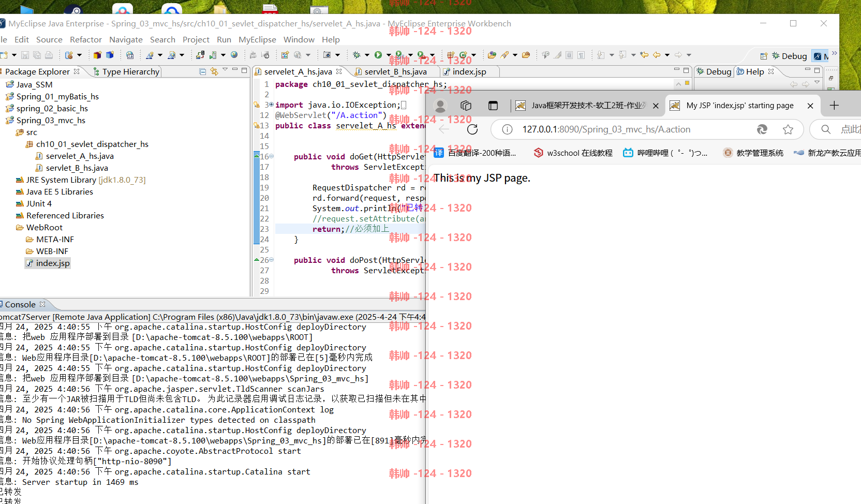Click the Save icon in MyEclipse toolbar
Screen dimensions: 861x504
25,55
